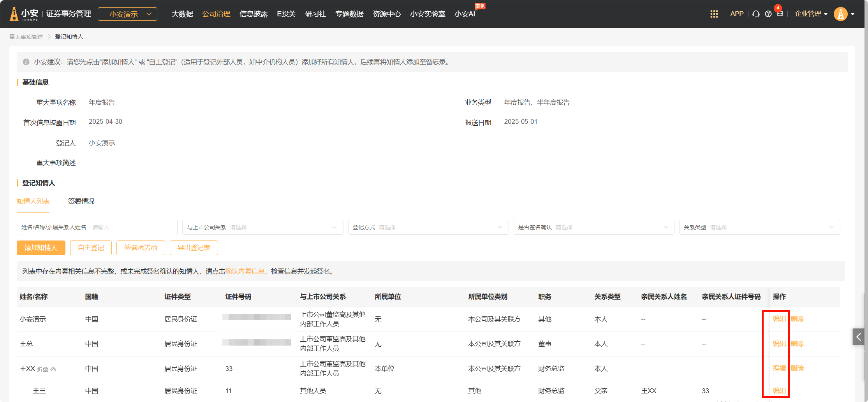Screen dimensions: 868x402
Task: Open the 小安演示 company selector dropdown
Action: coord(127,14)
